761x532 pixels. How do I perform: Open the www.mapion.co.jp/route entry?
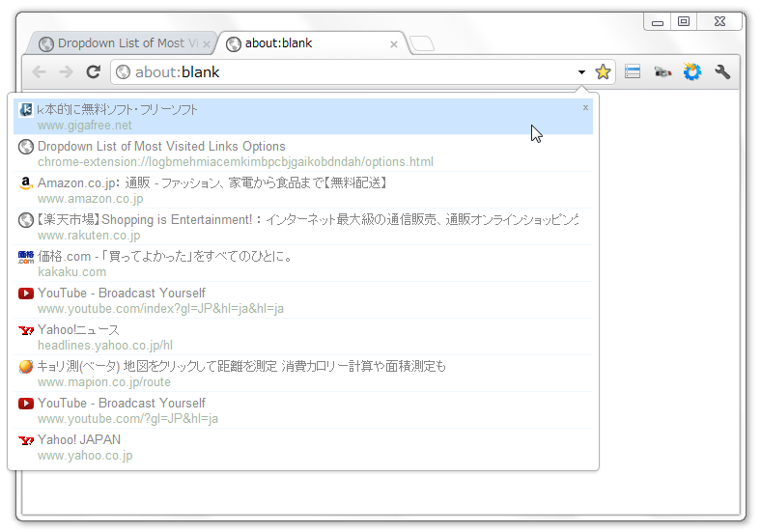[303, 374]
